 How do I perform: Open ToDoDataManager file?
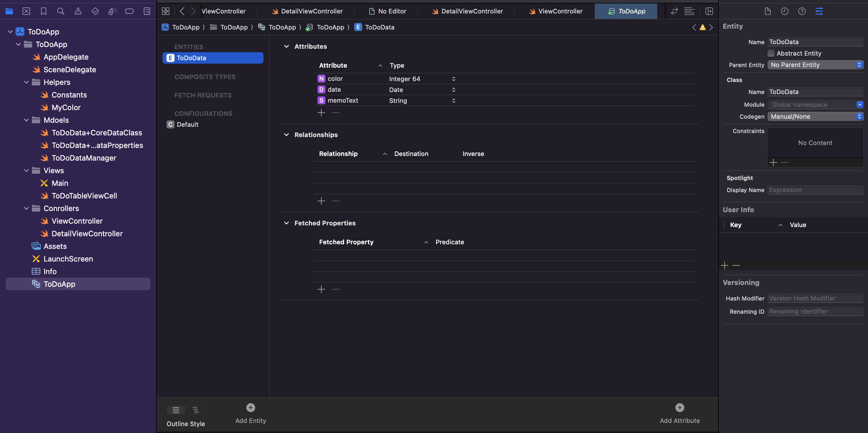84,158
